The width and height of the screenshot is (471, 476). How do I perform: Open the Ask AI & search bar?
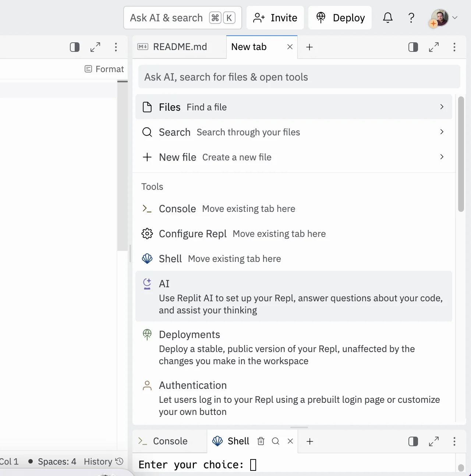pyautogui.click(x=183, y=18)
